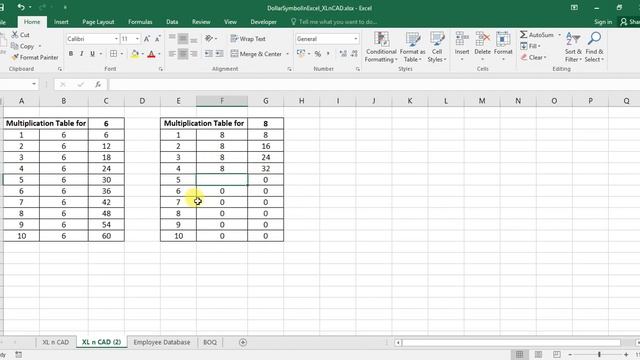Screen dimensions: 640x360
Task: Open the font size dropdown
Action: click(x=137, y=39)
